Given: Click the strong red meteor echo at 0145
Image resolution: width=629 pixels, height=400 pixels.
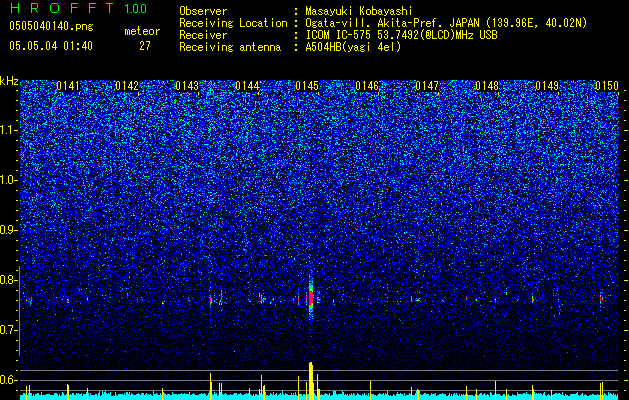Looking at the screenshot, I should [310, 298].
